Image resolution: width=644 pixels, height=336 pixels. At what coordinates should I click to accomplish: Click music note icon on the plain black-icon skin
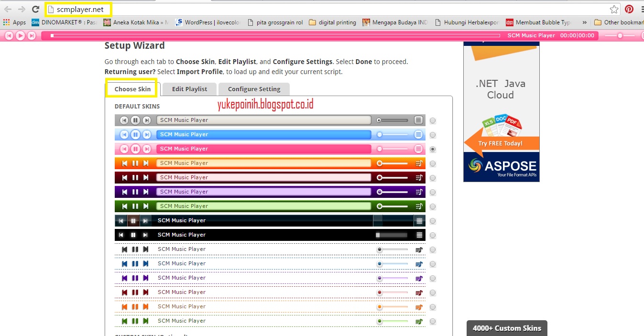(x=419, y=249)
